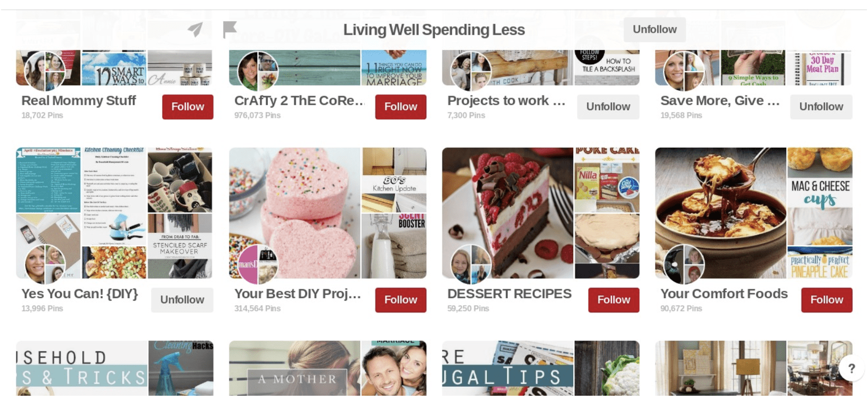Image resolution: width=868 pixels, height=401 pixels.
Task: Unfollow the Yes You Can! {DIY} board
Action: (x=182, y=300)
